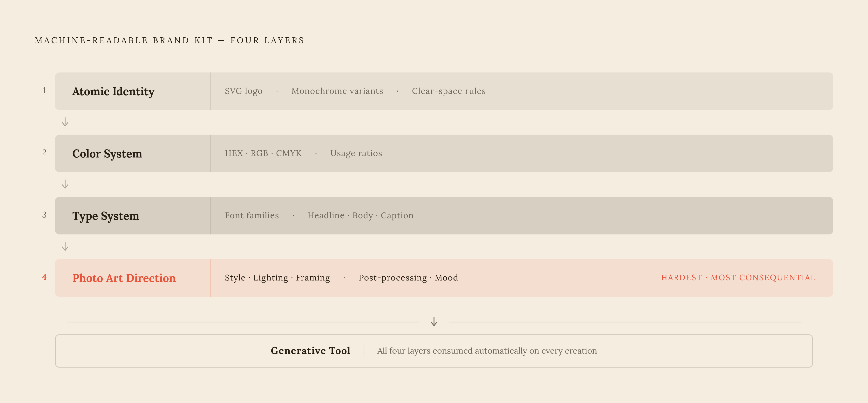Click the 'MACHINE-READABLE BRAND KIT — FOUR LAYERS' title

(x=170, y=41)
